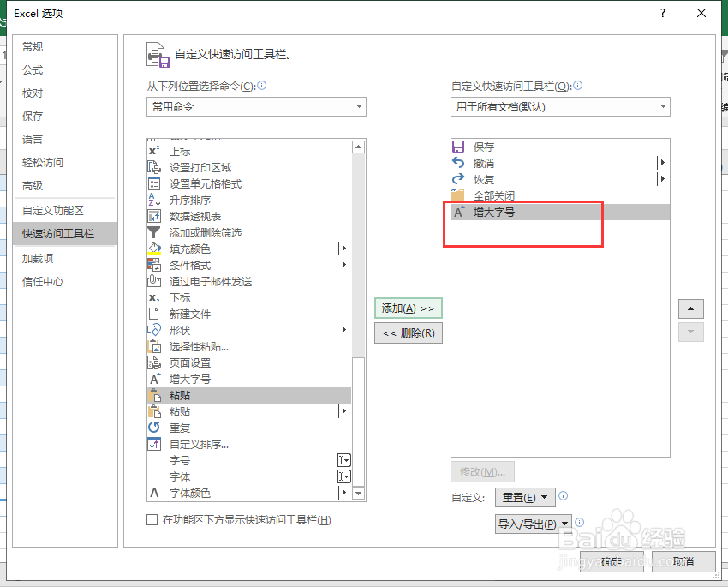Image resolution: width=728 pixels, height=587 pixels.
Task: Open the 导入/导出 dropdown button
Action: click(534, 524)
